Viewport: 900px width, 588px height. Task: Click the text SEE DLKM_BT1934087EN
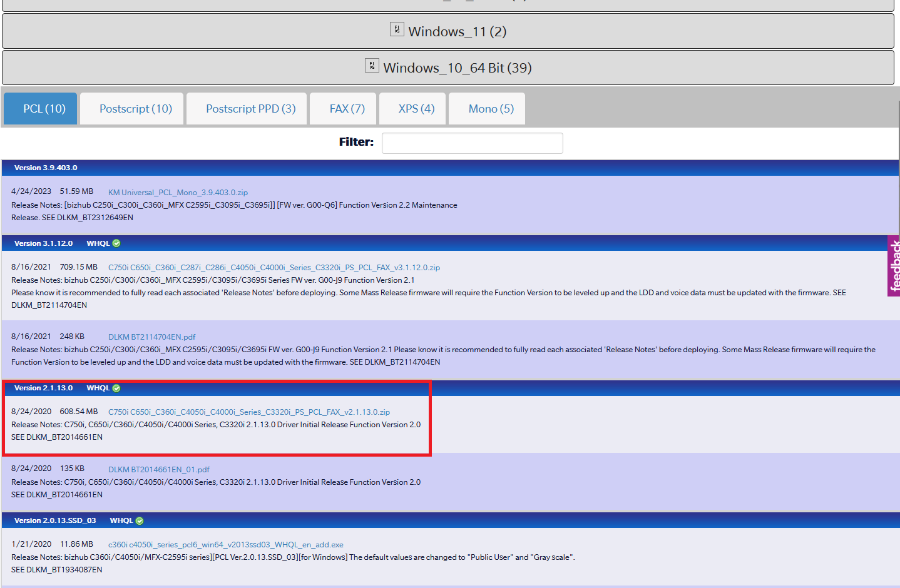coord(57,570)
